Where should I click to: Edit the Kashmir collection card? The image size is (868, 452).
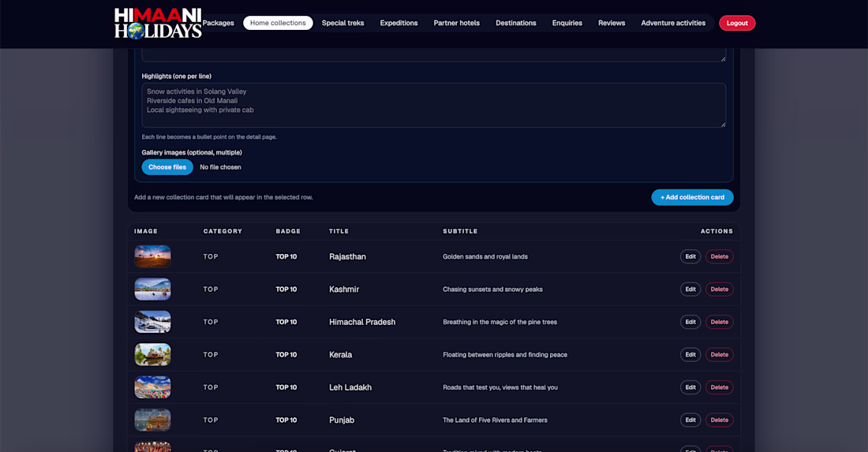690,290
